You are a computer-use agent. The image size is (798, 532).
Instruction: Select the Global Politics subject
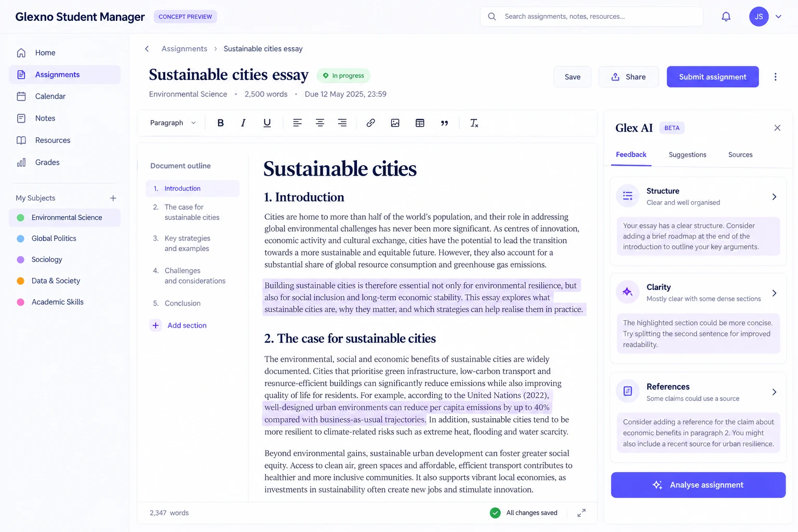64,238
